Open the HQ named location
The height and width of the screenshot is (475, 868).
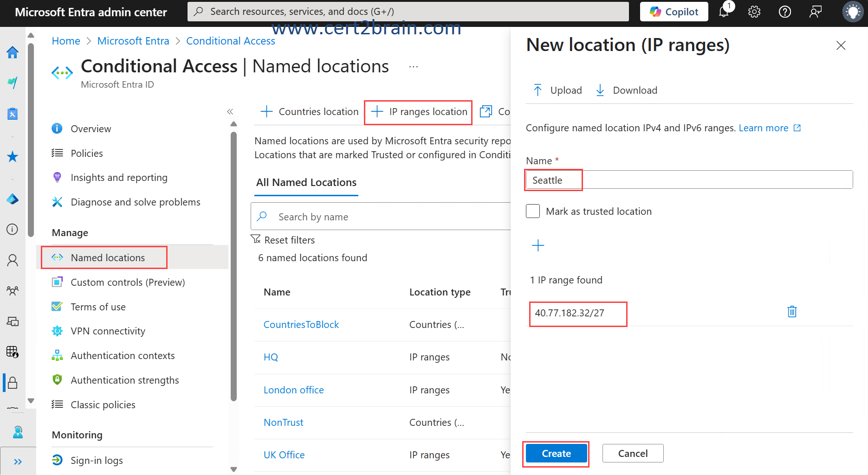click(271, 357)
